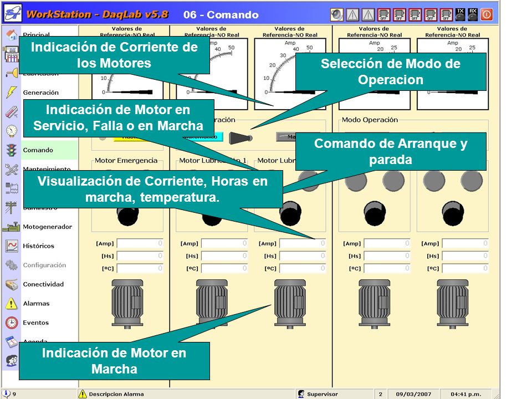Viewport: 532px width, 399px height.
Task: Click the third motor OFF status icon
Action: pos(415,14)
